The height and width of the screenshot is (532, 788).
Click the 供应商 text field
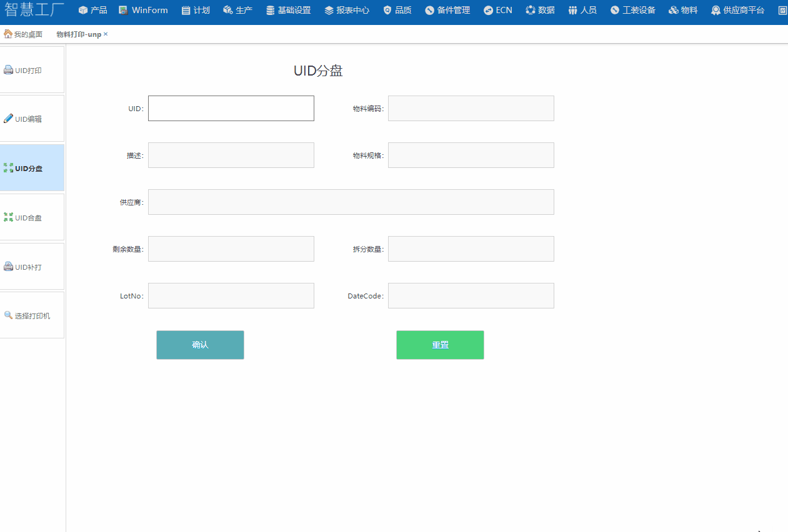(351, 202)
